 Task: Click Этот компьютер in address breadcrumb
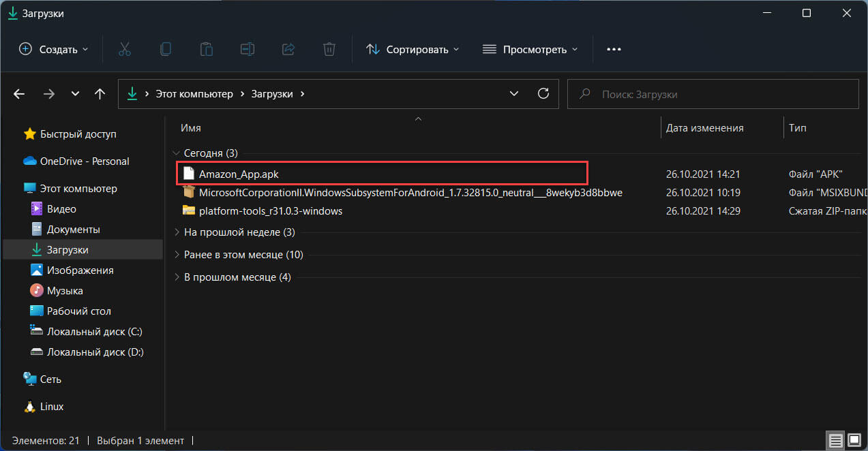(x=194, y=94)
